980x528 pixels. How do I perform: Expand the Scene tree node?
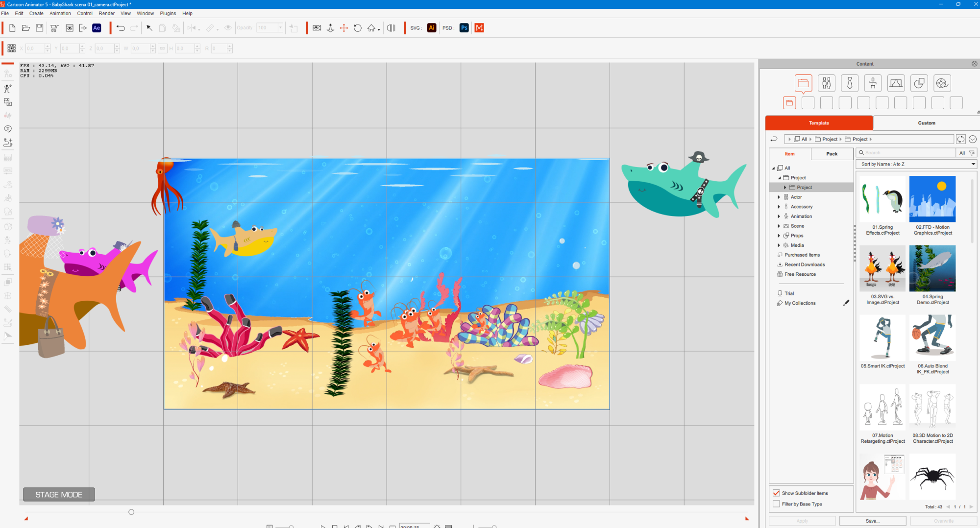[x=779, y=226]
